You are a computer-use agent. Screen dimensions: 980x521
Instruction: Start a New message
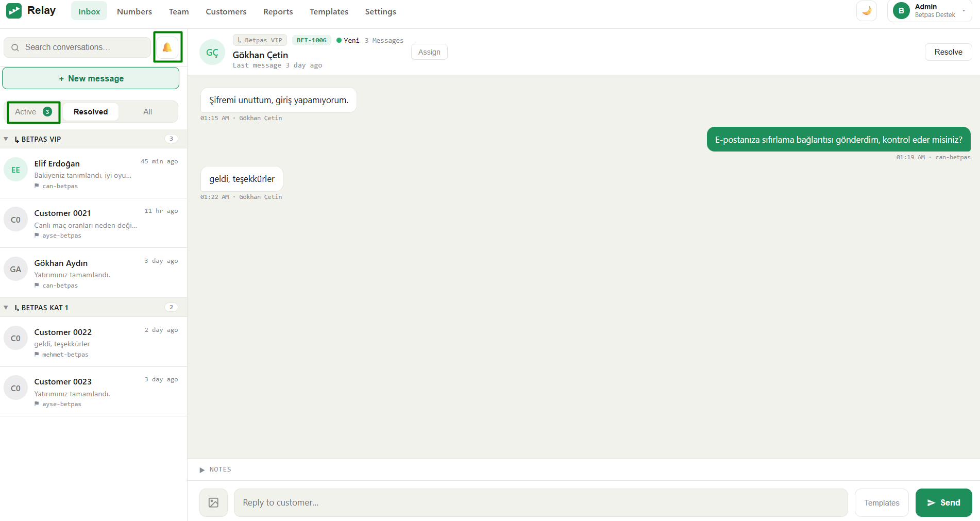91,78
